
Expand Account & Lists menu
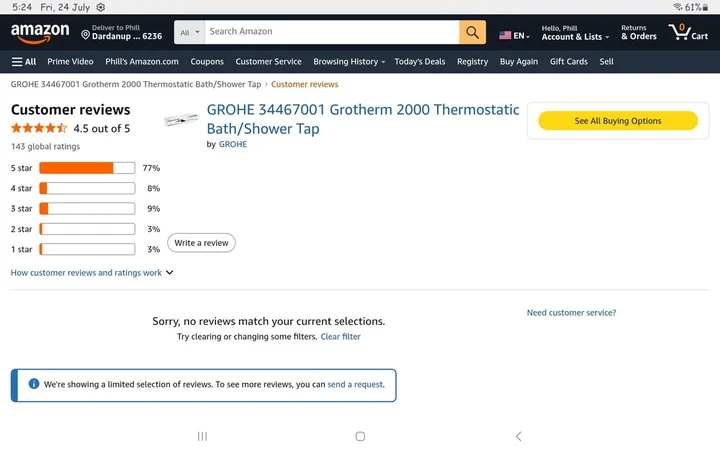pos(575,33)
